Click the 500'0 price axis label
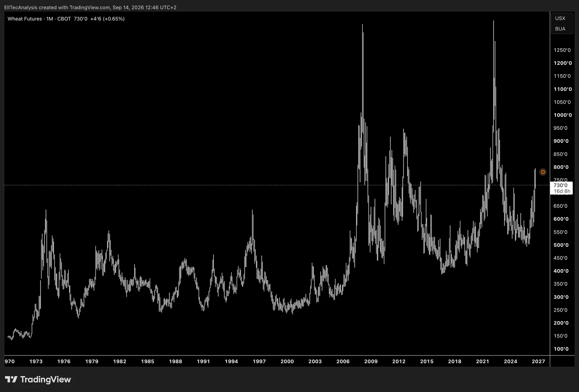This screenshot has width=579, height=392. click(561, 245)
